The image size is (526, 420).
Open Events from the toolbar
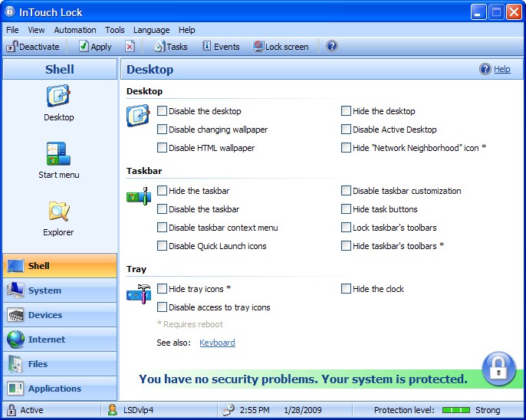(221, 47)
